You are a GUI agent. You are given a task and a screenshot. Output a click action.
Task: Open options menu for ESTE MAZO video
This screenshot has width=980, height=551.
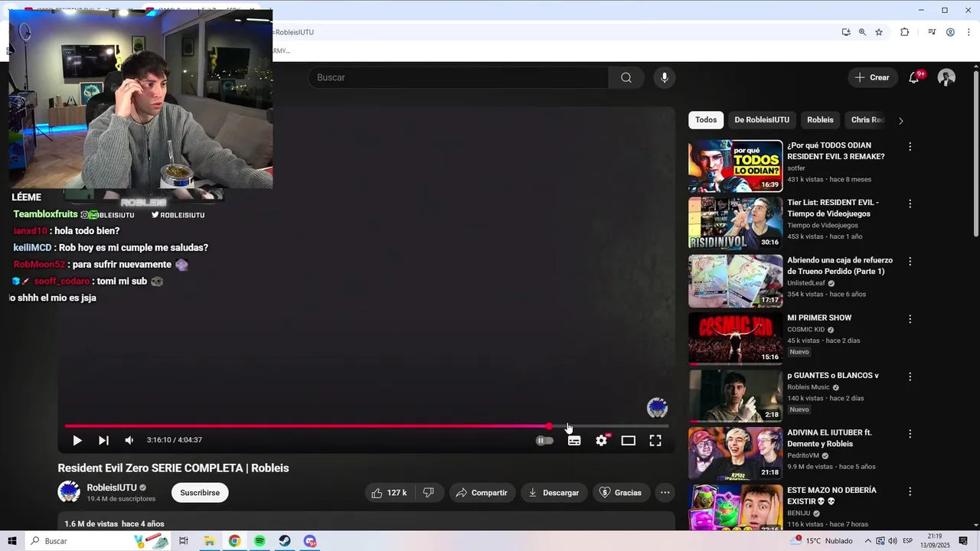coord(910,491)
